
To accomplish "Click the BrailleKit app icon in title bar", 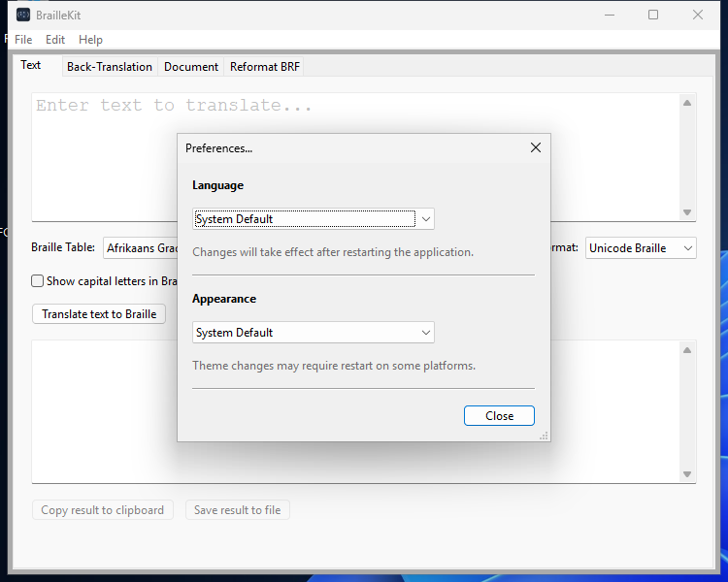I will coord(23,15).
